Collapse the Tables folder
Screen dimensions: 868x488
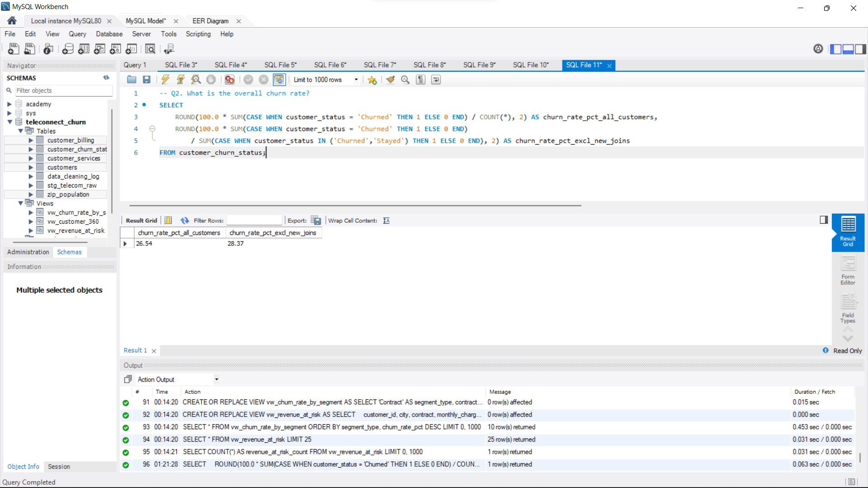pos(20,131)
